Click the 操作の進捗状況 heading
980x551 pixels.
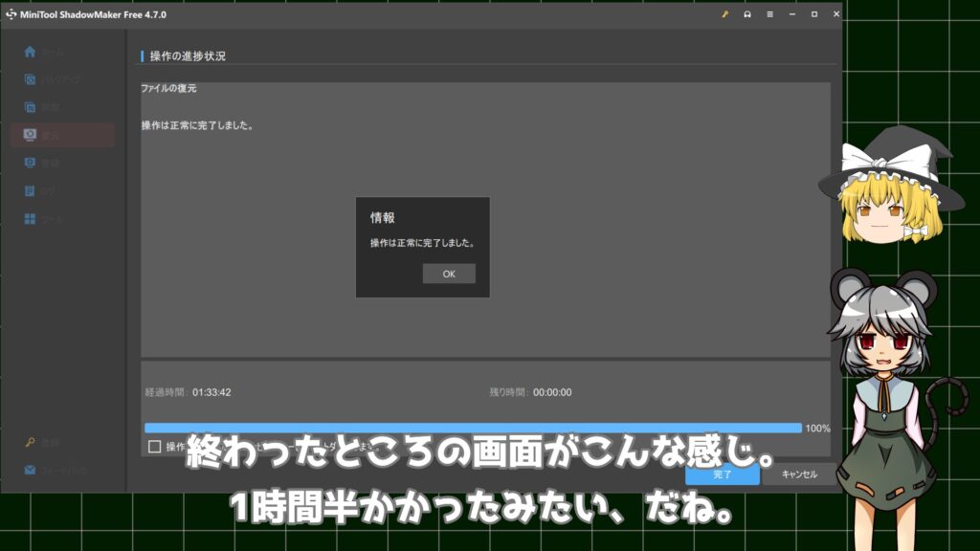188,56
